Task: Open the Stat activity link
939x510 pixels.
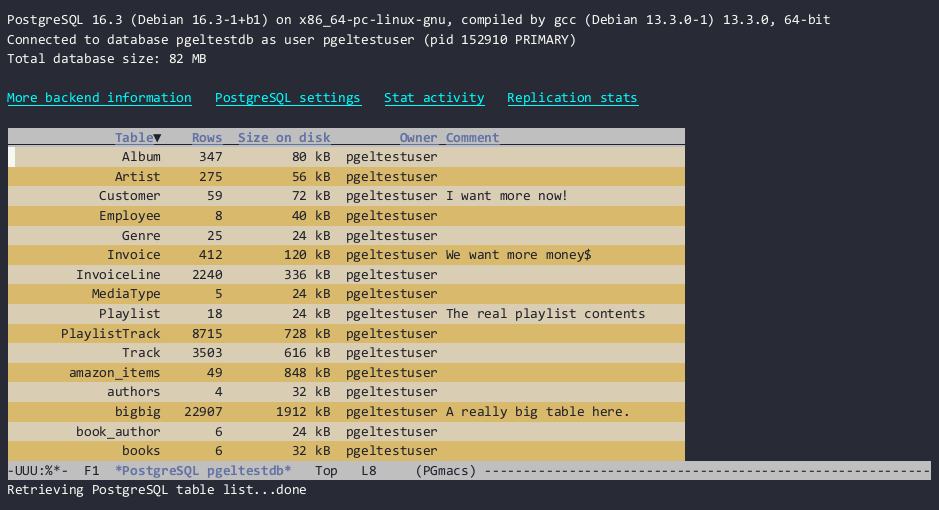Action: click(x=434, y=98)
